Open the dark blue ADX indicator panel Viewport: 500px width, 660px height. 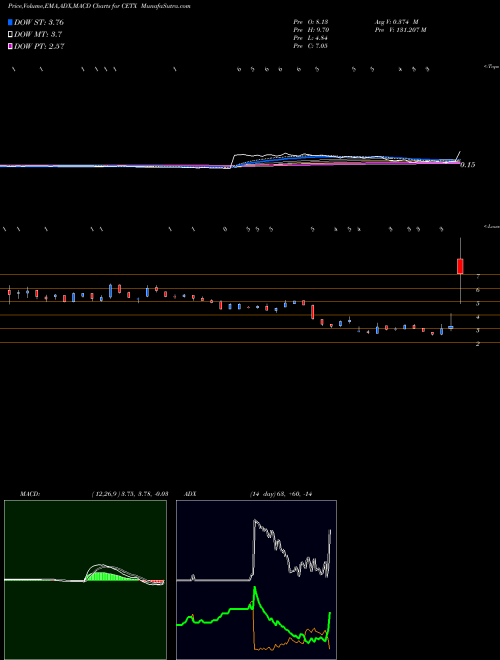click(x=256, y=580)
